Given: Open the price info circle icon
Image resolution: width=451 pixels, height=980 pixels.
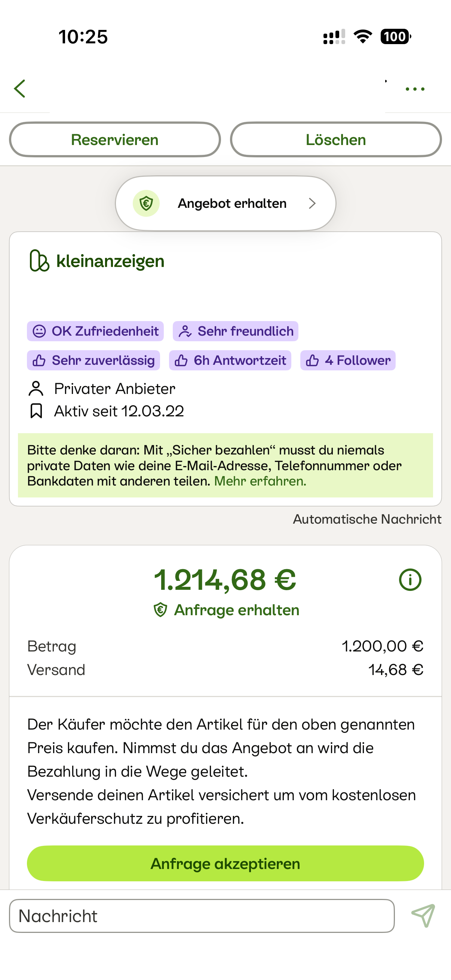Looking at the screenshot, I should point(410,580).
